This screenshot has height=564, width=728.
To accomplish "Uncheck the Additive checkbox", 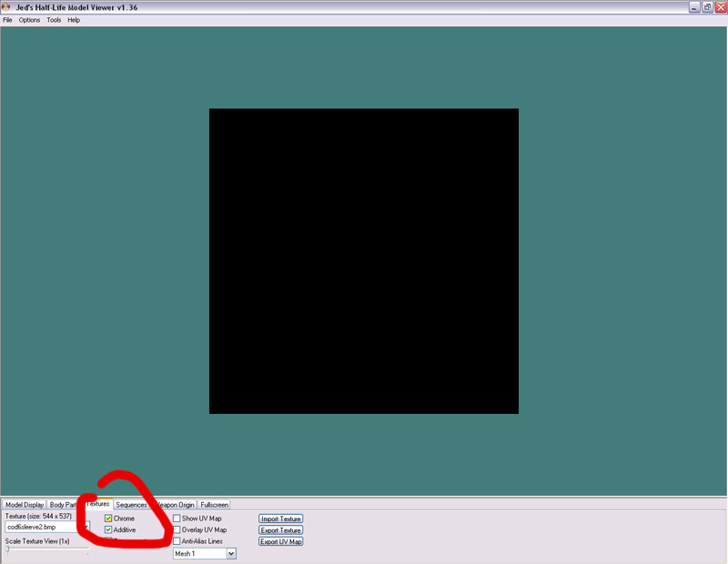I will [x=109, y=529].
